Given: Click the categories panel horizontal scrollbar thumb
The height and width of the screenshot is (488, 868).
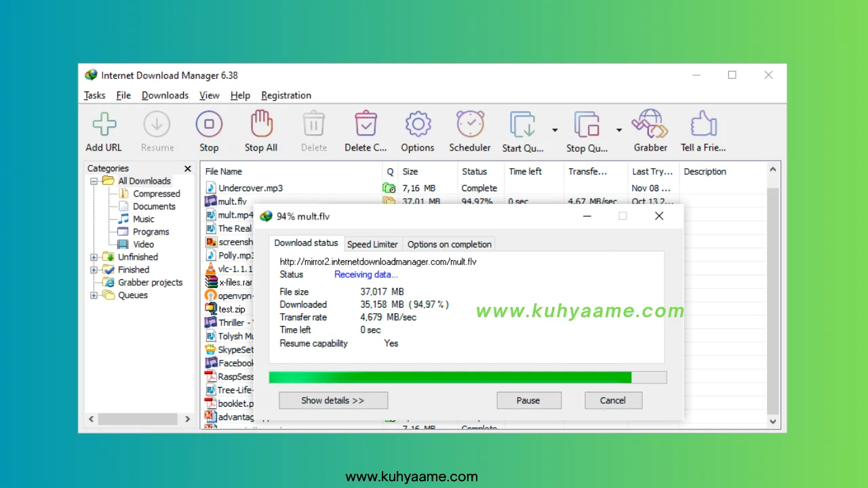Looking at the screenshot, I should (x=138, y=420).
